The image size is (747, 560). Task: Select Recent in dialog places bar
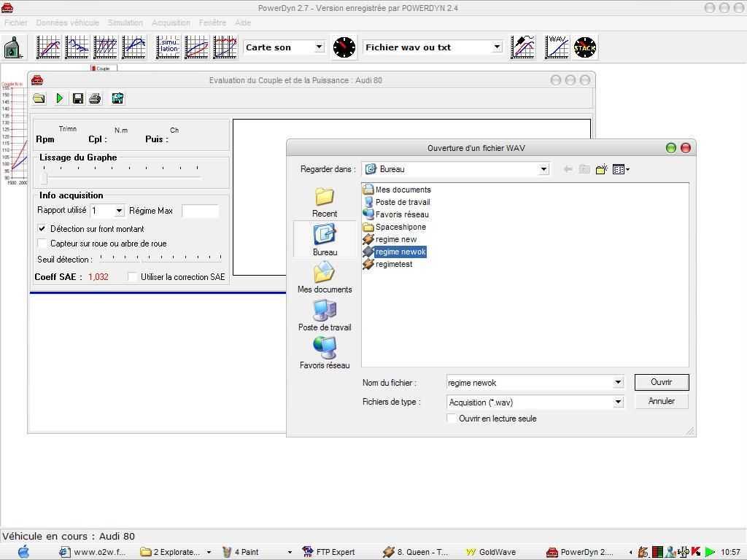click(325, 203)
